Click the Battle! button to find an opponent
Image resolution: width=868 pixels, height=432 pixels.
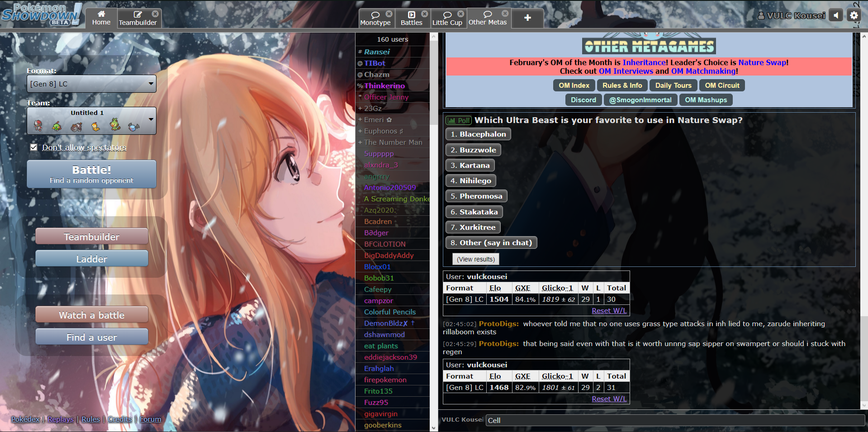point(91,174)
